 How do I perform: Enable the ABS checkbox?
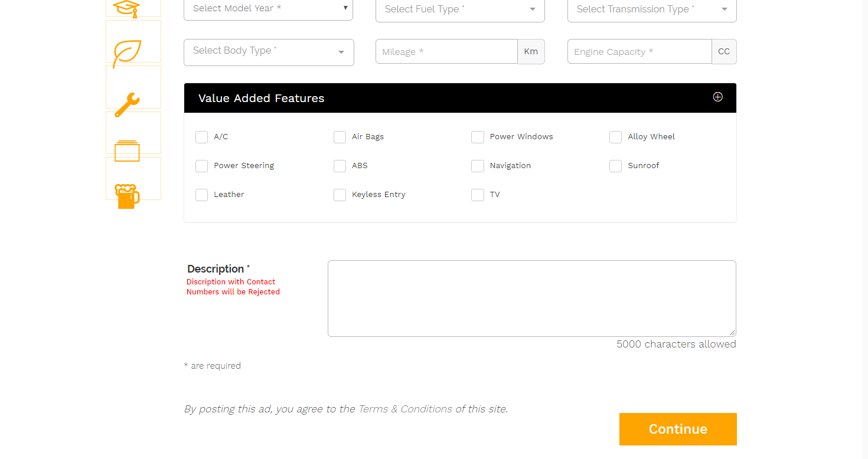[x=340, y=166]
